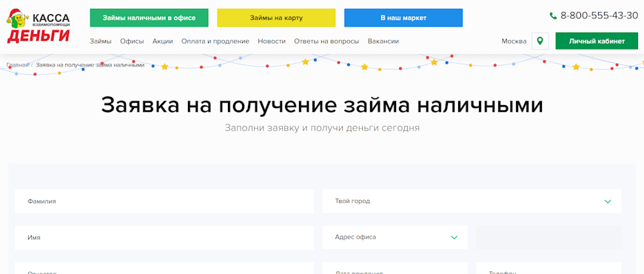Image resolution: width=644 pixels, height=274 pixels.
Task: Open Ответы на вопросы page
Action: point(326,41)
